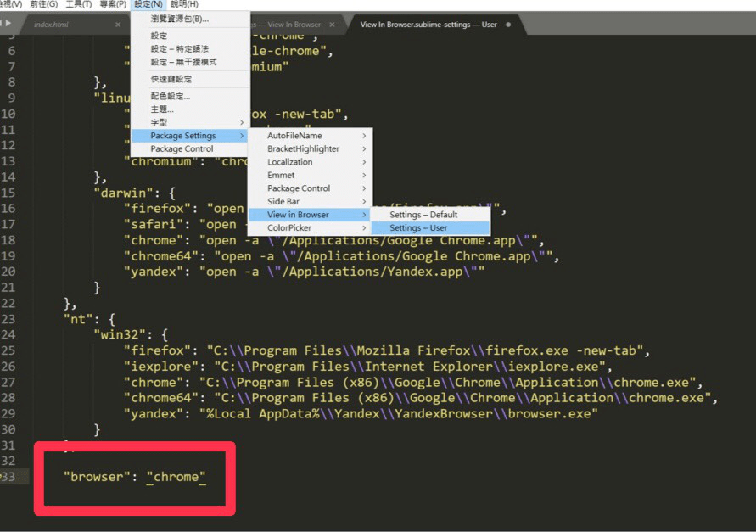Viewport: 756px width, 532px height.
Task: Expand AutoFileName package settings
Action: pos(310,136)
